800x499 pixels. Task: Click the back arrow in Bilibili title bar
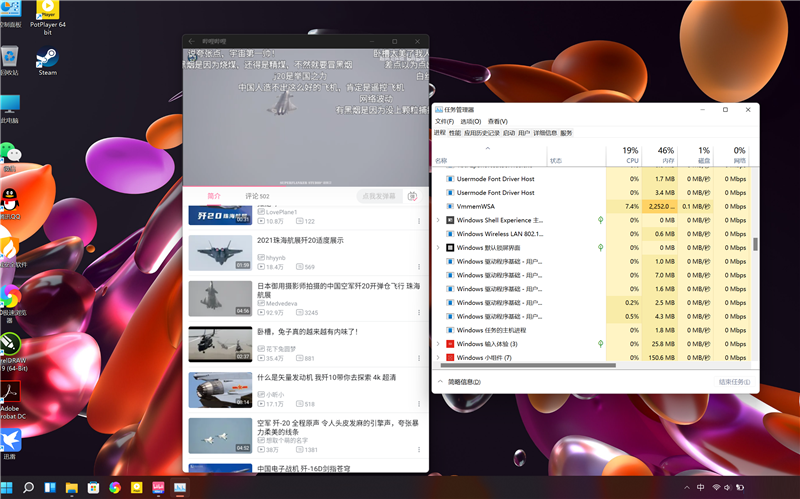click(x=190, y=42)
